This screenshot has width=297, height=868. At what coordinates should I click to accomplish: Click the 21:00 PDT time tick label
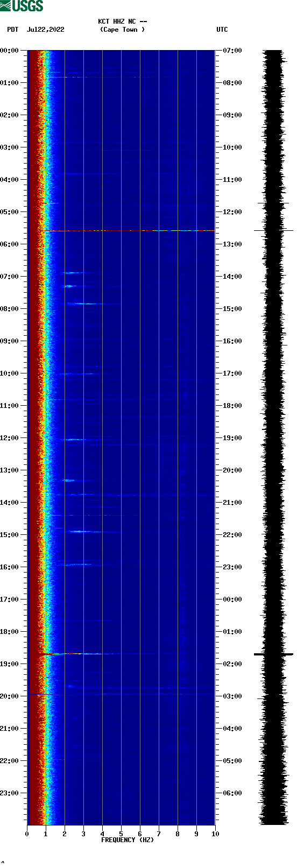click(10, 729)
